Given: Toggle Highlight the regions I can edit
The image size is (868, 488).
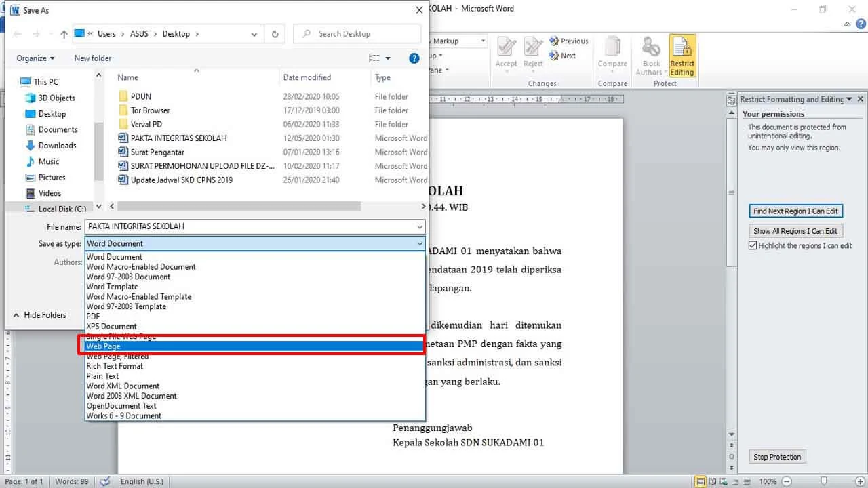Looking at the screenshot, I should pos(753,246).
